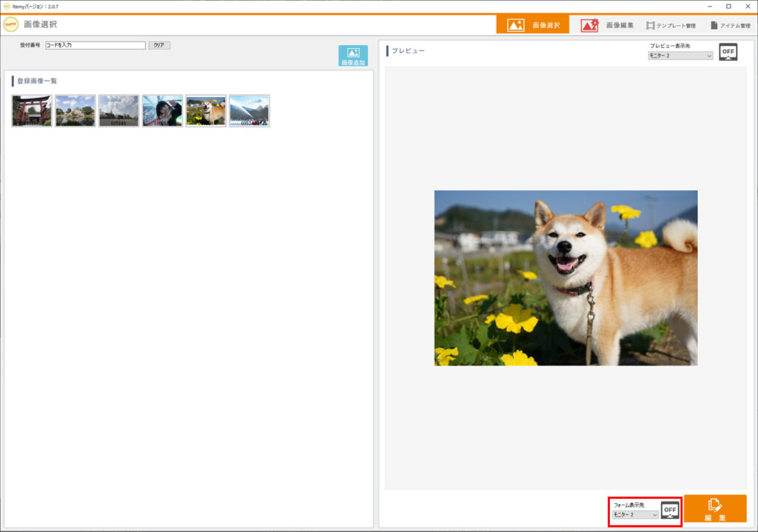This screenshot has height=532, width=758.
Task: Expand the フォーム表示先 monitor dropdown
Action: point(635,514)
